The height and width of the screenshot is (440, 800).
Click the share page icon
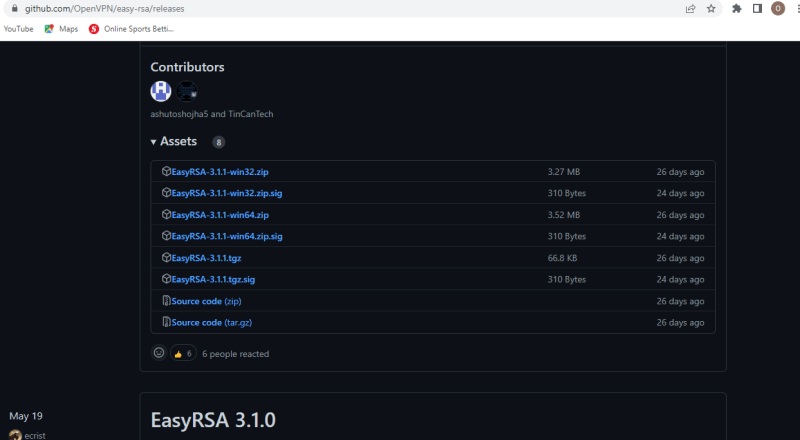(690, 9)
